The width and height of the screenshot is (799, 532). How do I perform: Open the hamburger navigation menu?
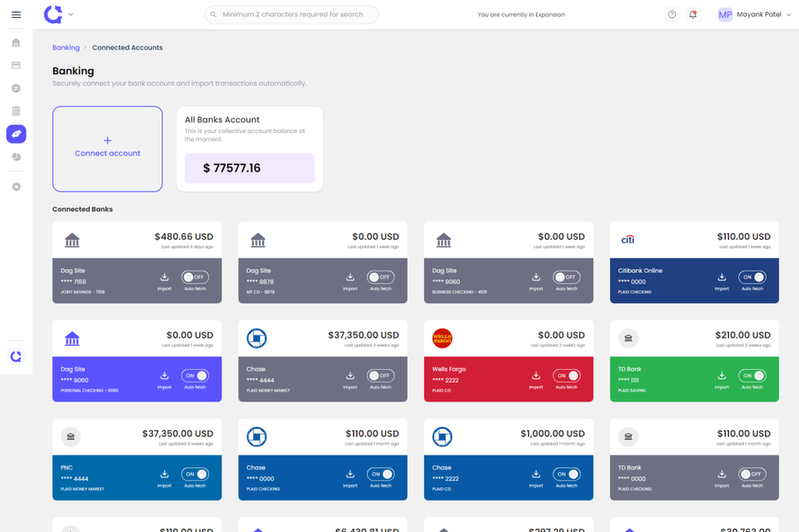pyautogui.click(x=15, y=15)
